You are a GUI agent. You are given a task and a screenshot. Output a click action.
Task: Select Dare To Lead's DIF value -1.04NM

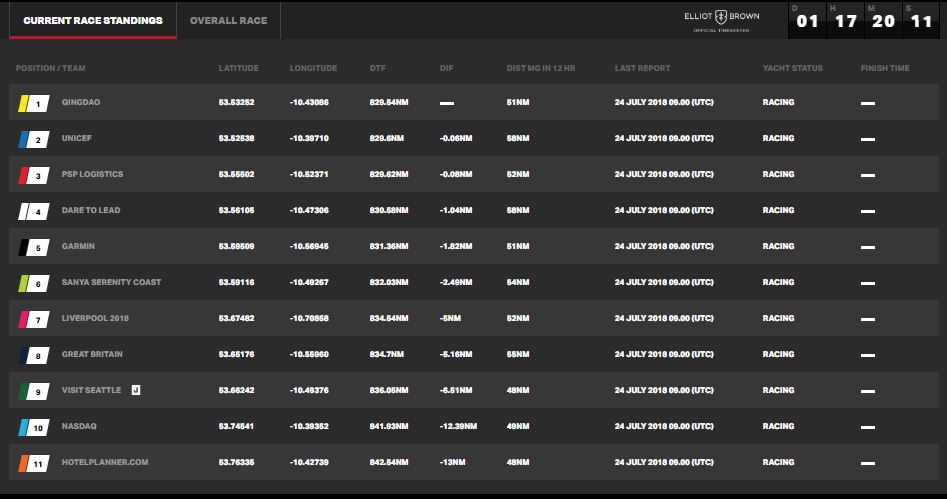point(456,210)
